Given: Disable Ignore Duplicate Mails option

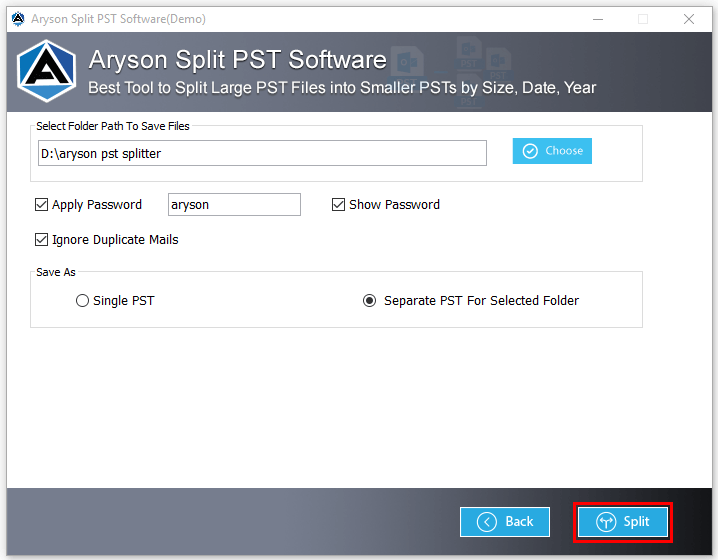Looking at the screenshot, I should pos(41,239).
